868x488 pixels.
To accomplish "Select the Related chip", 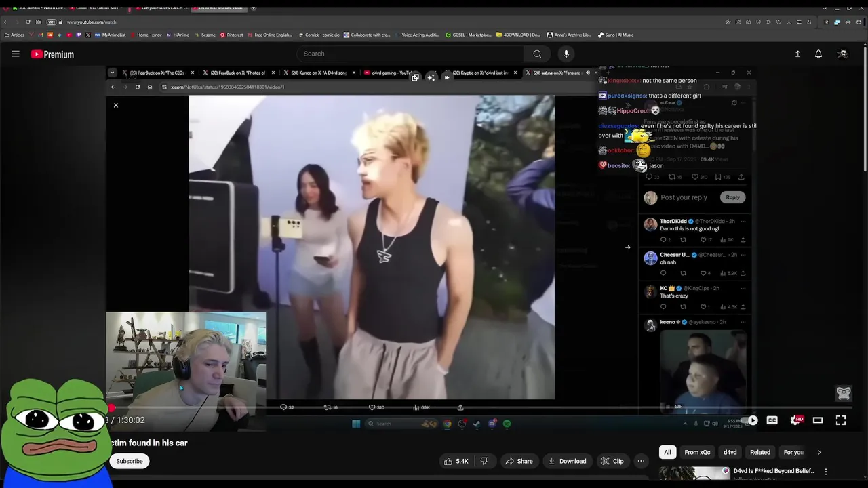I will (x=760, y=452).
